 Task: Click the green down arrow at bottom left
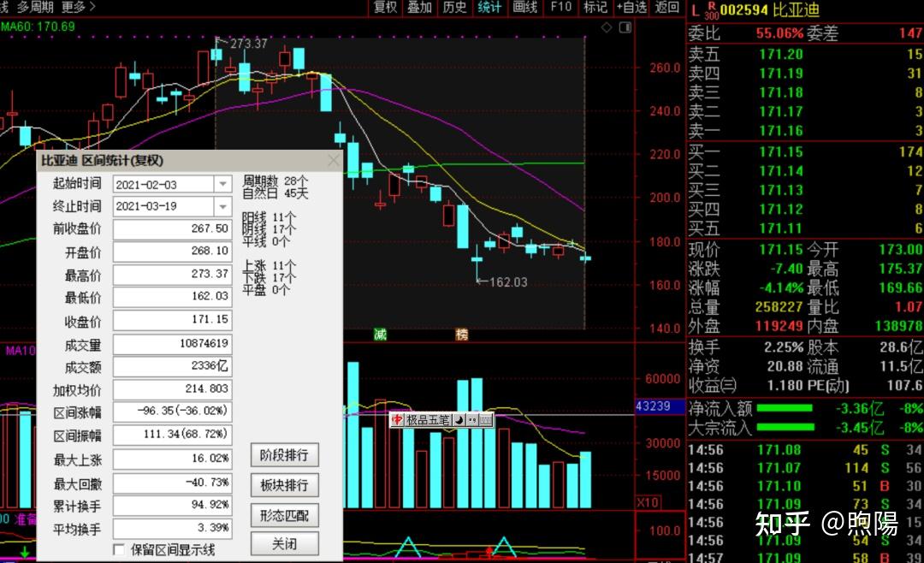pyautogui.click(x=25, y=553)
